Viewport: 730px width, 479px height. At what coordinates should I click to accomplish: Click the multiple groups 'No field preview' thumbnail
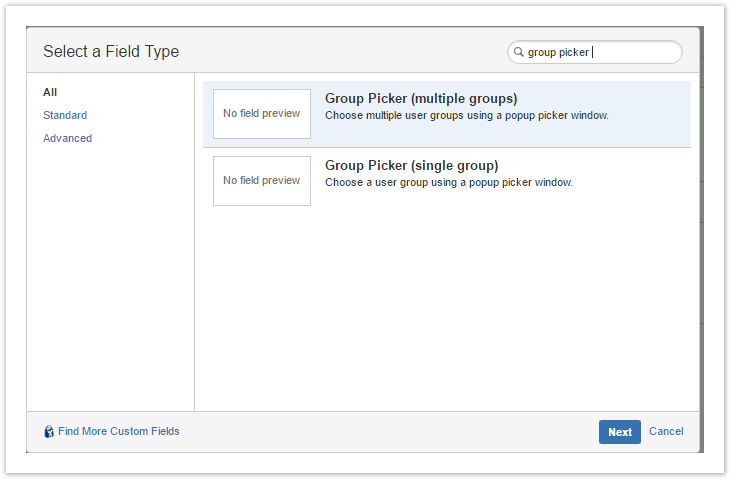(262, 114)
